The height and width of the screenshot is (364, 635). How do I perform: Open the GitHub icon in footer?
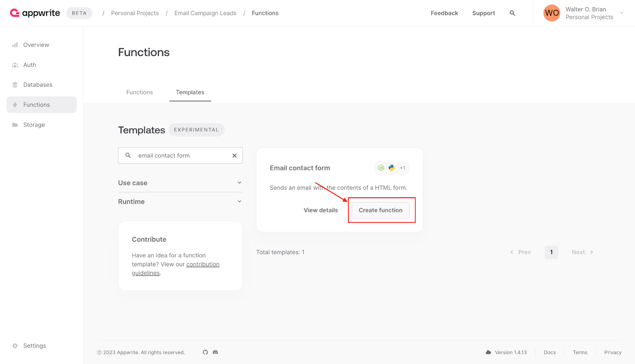pyautogui.click(x=205, y=352)
